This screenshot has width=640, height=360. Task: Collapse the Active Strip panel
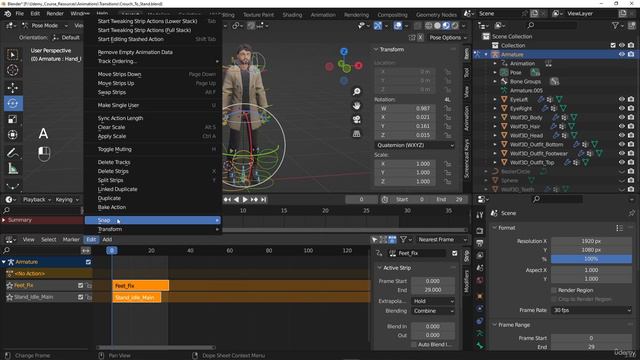tap(380, 268)
